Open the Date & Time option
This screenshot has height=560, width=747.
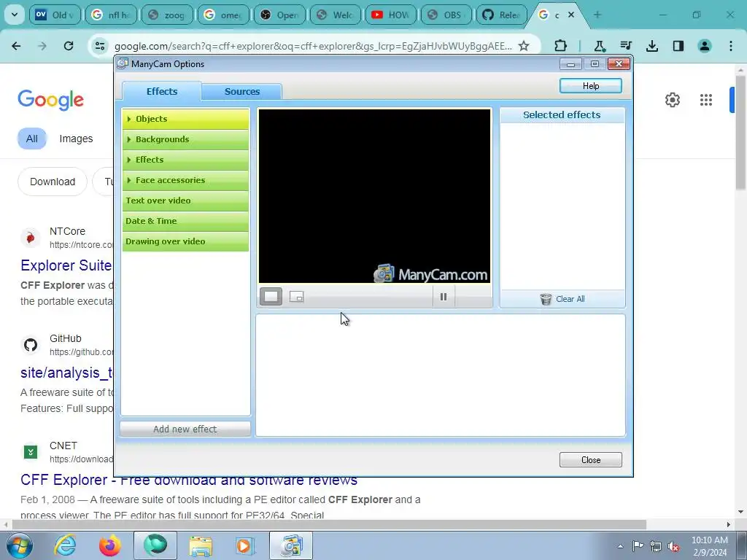185,222
